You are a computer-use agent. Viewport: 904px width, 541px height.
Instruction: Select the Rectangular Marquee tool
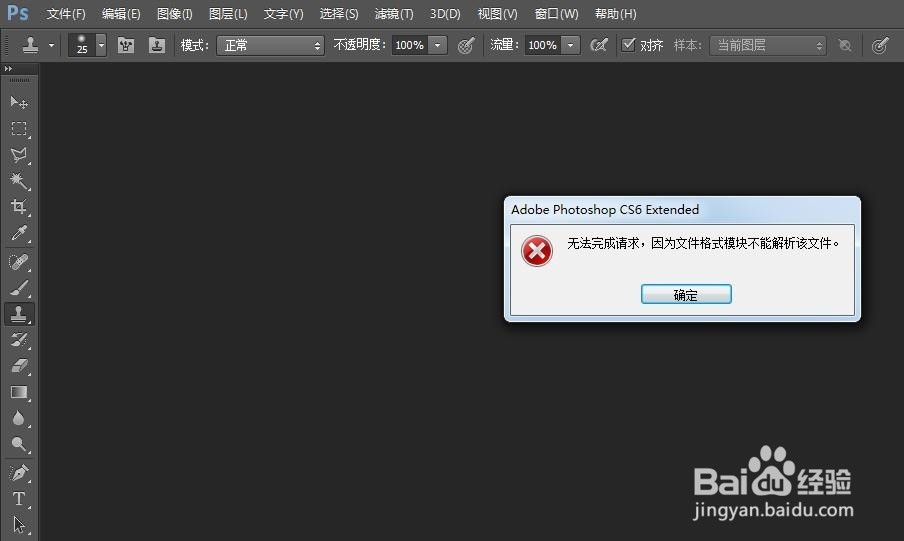point(18,129)
